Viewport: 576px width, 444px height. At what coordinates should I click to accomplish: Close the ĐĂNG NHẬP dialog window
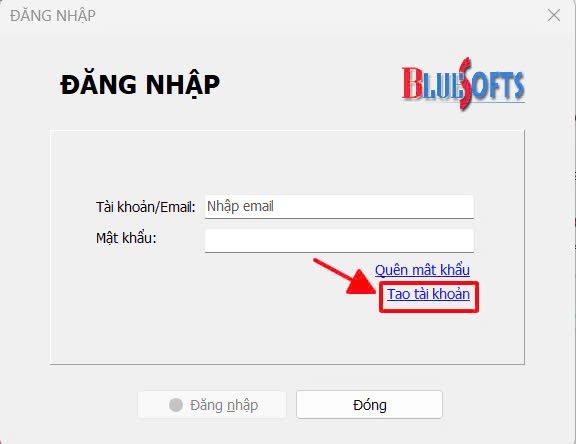pos(554,15)
